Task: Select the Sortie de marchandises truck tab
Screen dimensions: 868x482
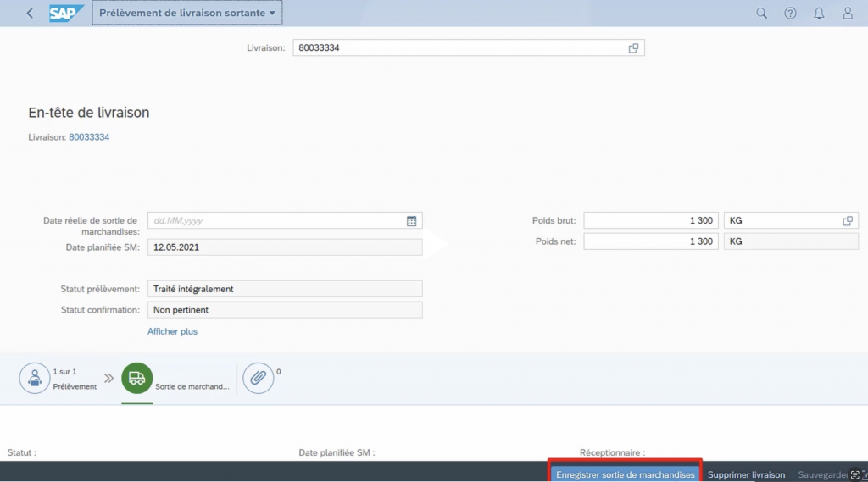Action: coord(137,379)
